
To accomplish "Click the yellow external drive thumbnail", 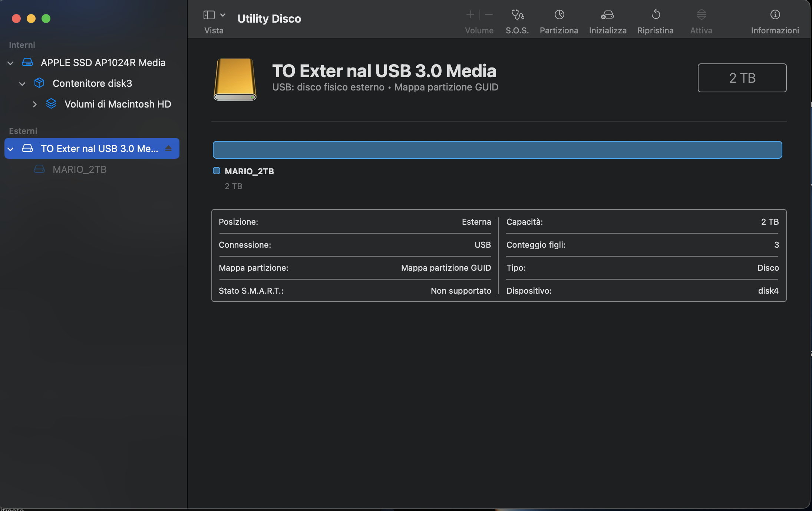I will click(x=235, y=79).
